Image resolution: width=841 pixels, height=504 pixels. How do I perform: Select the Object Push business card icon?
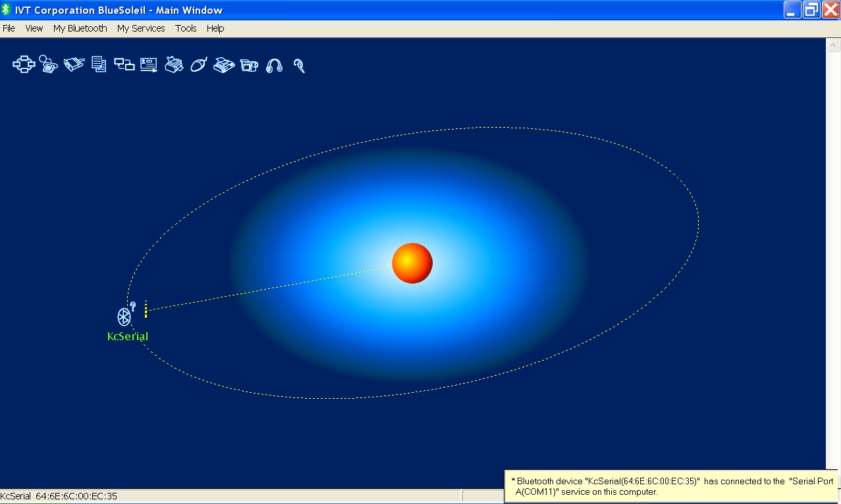point(149,64)
